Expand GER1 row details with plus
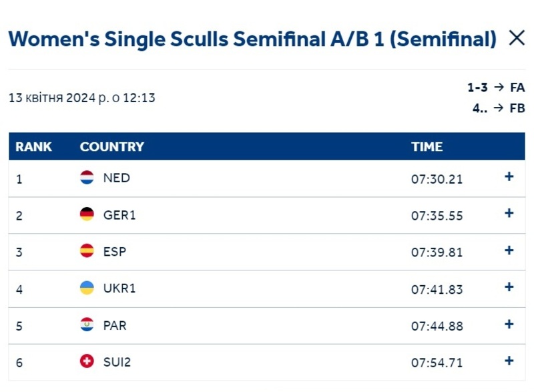 [509, 213]
